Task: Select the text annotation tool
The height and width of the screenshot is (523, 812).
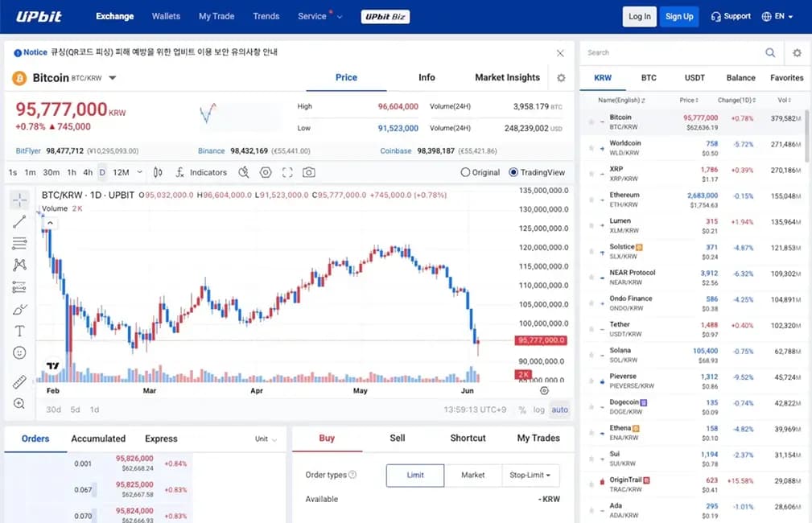Action: [x=19, y=331]
